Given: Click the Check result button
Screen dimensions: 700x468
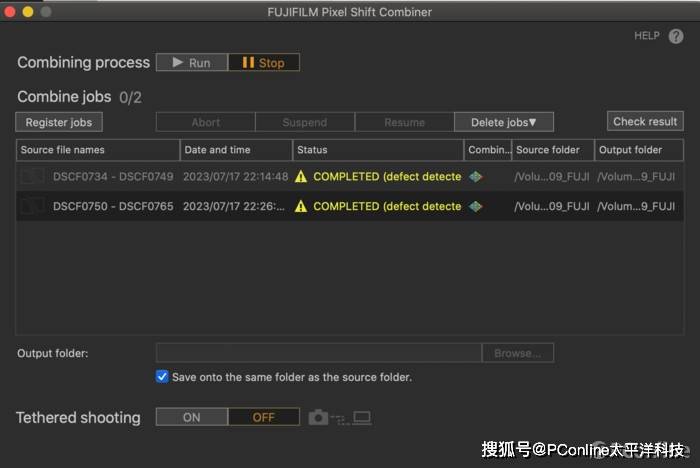Looking at the screenshot, I should tap(645, 121).
